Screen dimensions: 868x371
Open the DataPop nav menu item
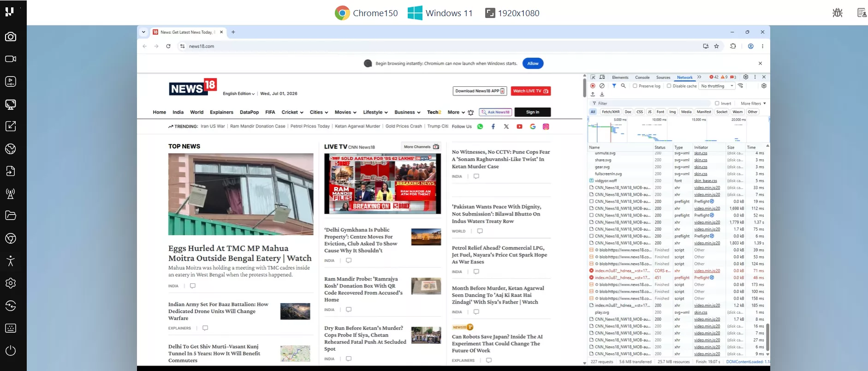coord(249,112)
